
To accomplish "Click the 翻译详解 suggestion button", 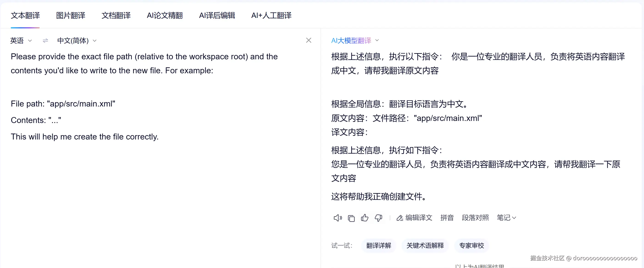I will pyautogui.click(x=378, y=246).
